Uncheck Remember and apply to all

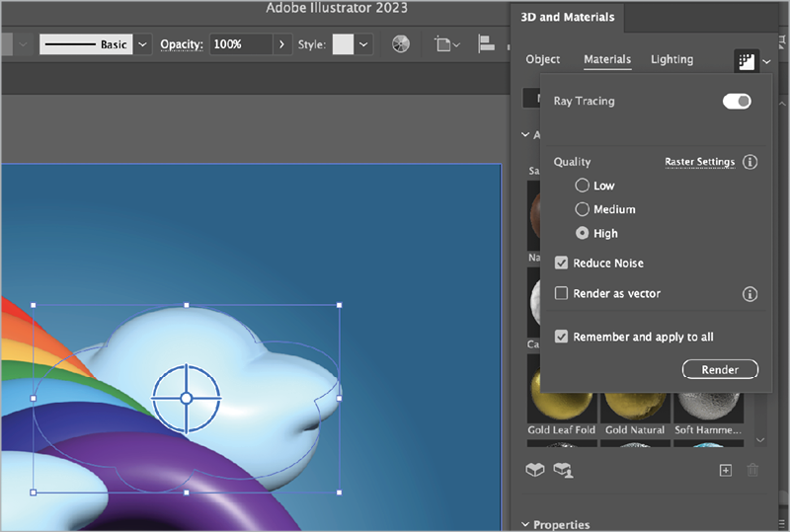561,337
